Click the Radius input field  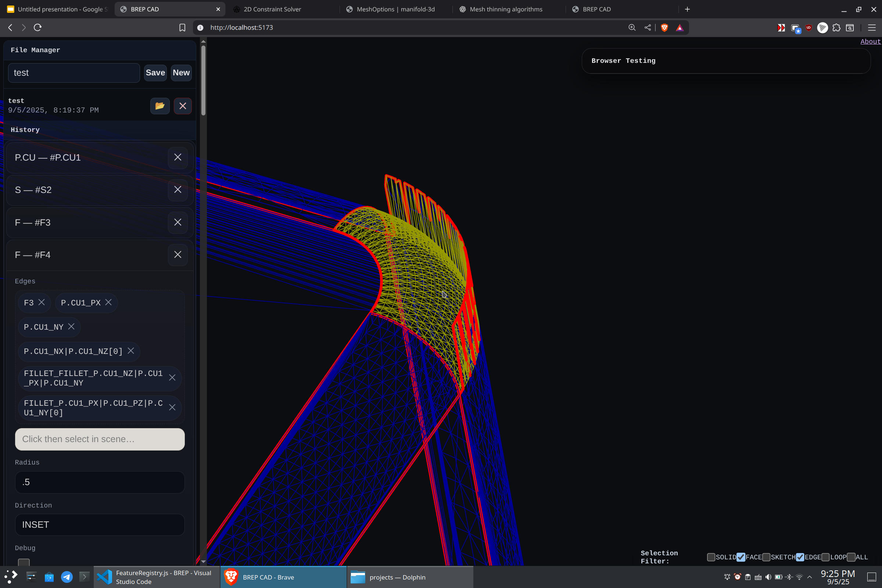[100, 482]
